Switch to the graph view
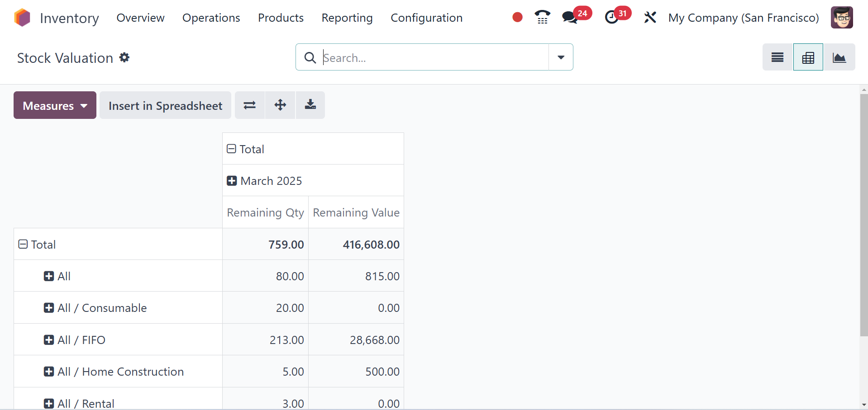Viewport: 868px width, 410px height. (839, 57)
